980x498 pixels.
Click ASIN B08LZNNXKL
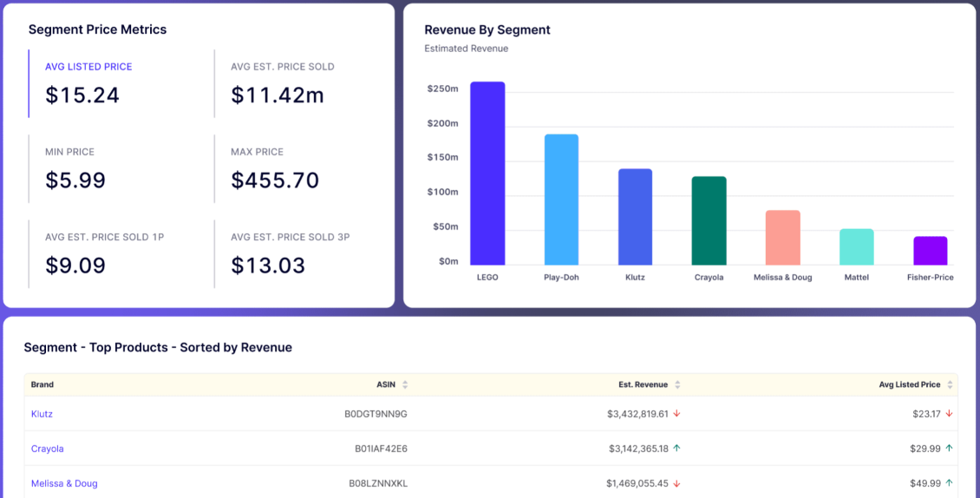pyautogui.click(x=379, y=483)
